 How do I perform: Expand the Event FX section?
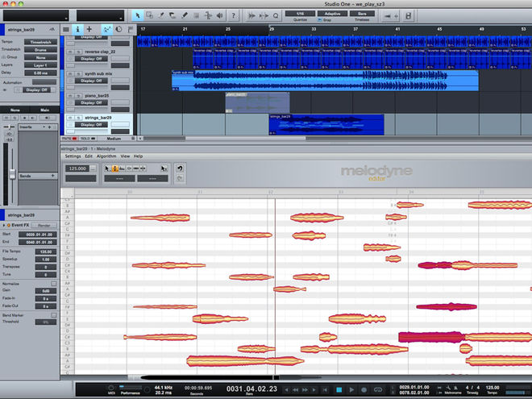pyautogui.click(x=4, y=225)
